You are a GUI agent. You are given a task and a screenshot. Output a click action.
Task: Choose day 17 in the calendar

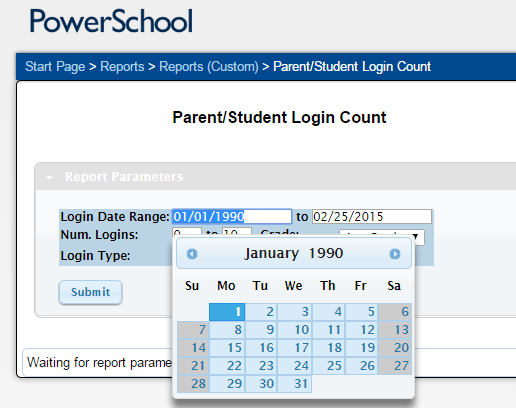click(295, 348)
